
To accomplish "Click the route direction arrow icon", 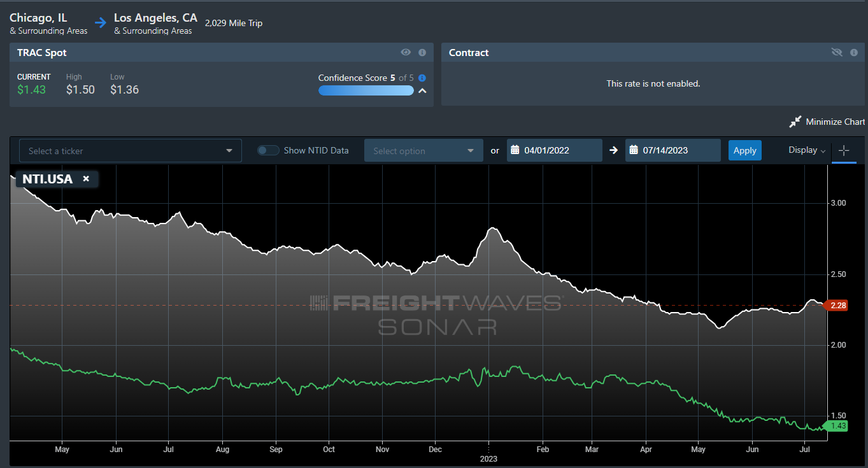I will 101,23.
